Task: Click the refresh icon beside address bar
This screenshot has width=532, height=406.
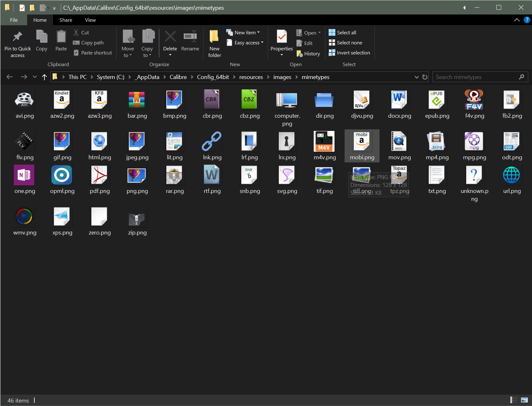Action: [425, 77]
